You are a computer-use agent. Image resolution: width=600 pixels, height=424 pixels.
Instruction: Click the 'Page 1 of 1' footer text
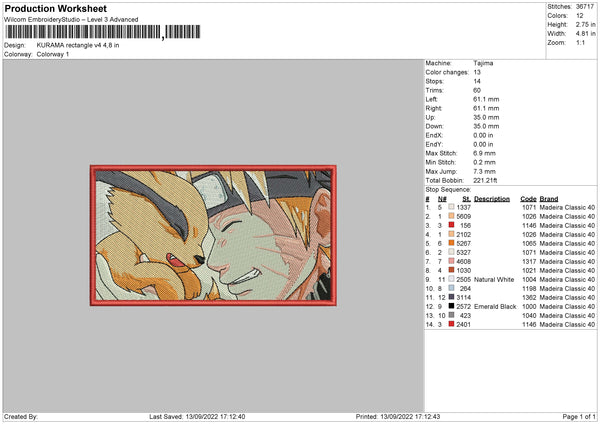point(579,416)
